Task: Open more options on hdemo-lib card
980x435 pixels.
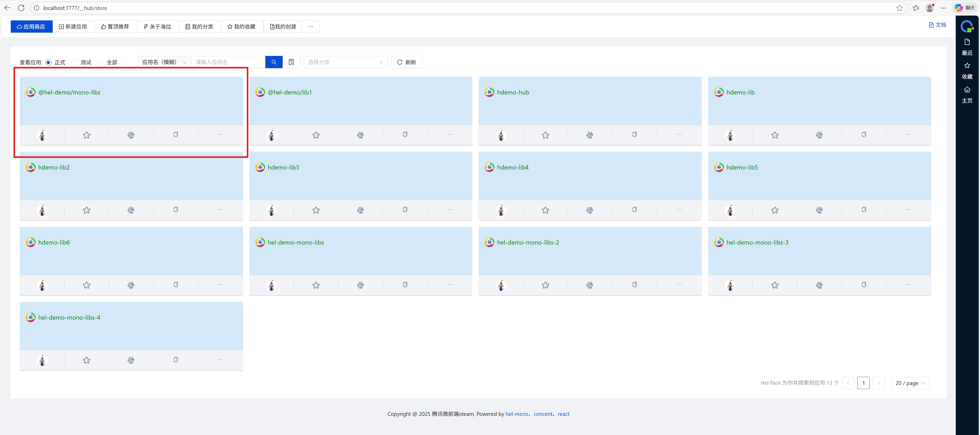Action: pos(908,135)
